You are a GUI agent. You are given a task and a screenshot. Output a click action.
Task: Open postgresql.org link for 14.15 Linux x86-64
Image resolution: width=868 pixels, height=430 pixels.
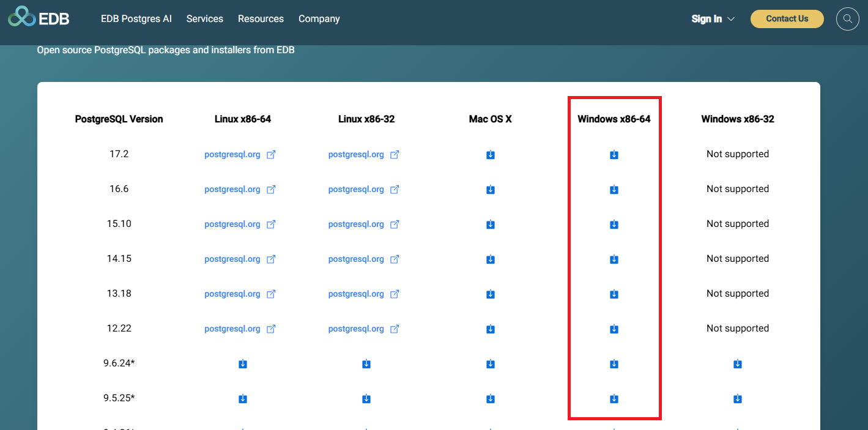click(x=240, y=259)
